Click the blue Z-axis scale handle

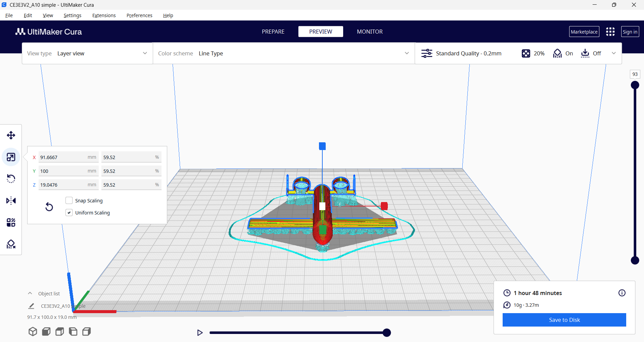click(322, 146)
